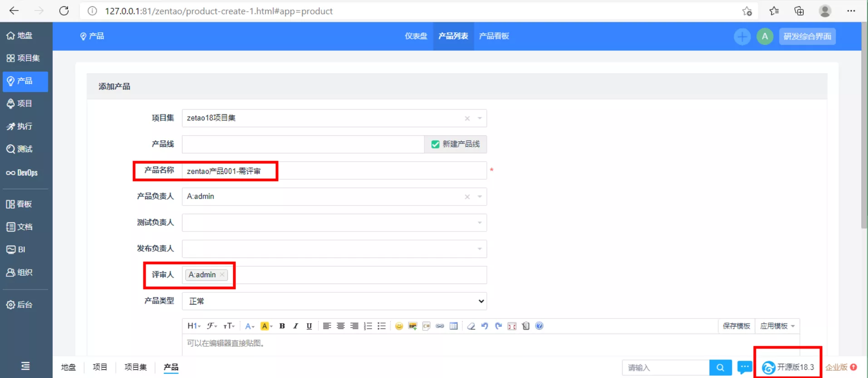Reload page in browser
Viewport: 868px width, 378px height.
[64, 11]
